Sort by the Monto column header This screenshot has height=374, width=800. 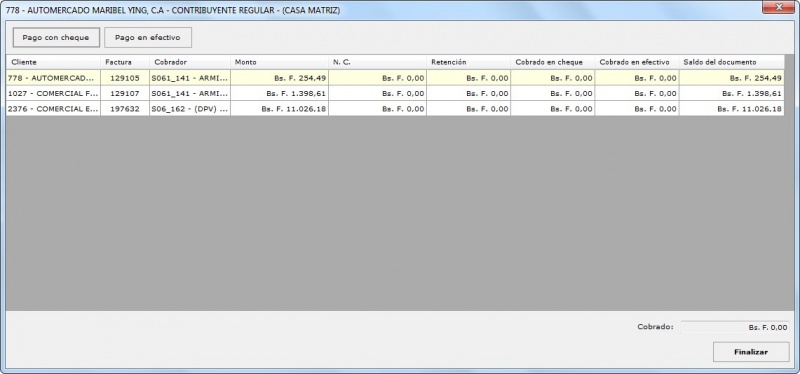280,62
